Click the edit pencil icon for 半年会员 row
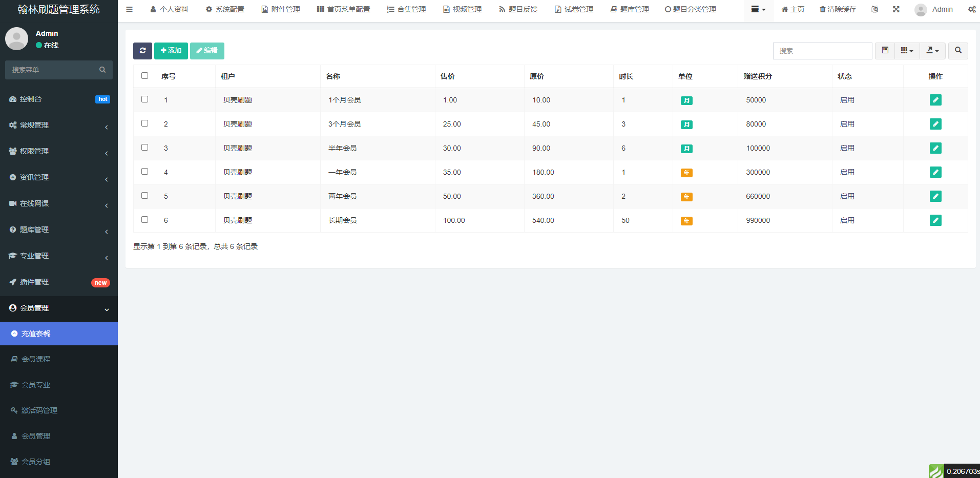The width and height of the screenshot is (980, 478). pyautogui.click(x=935, y=148)
